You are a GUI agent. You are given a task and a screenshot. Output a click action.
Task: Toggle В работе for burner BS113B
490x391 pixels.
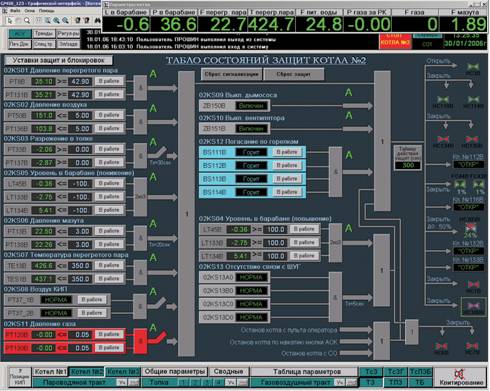tap(287, 179)
